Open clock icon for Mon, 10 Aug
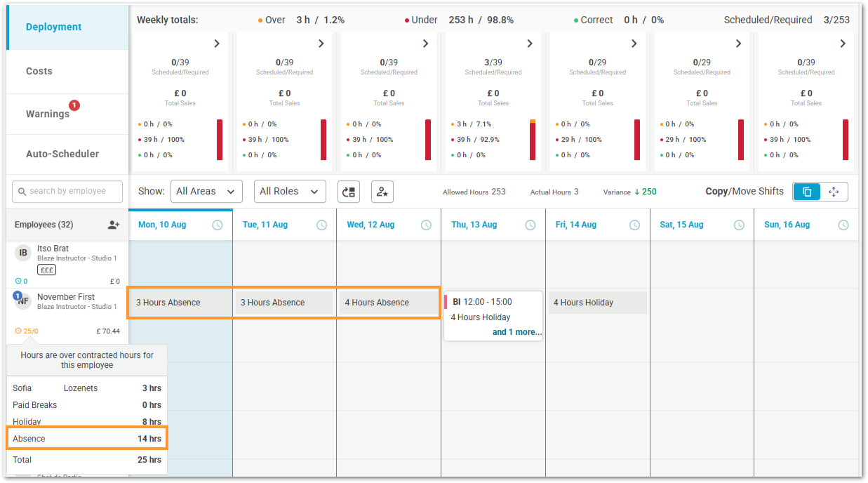The image size is (868, 483). coord(218,225)
